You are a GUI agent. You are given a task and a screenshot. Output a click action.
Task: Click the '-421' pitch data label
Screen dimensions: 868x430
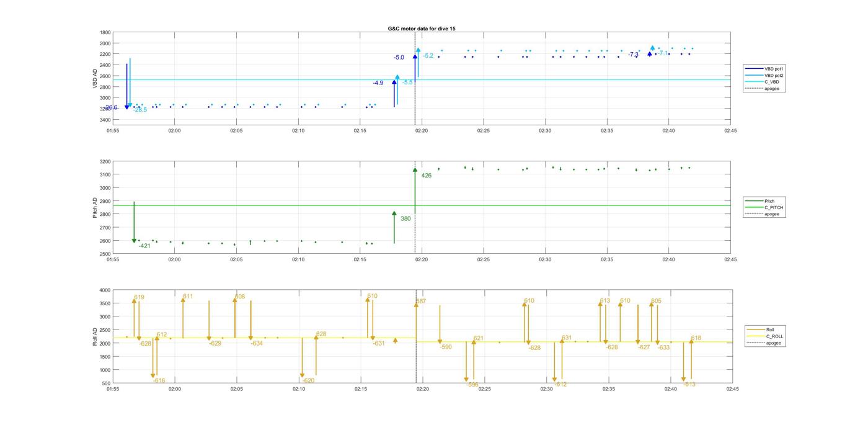[144, 246]
